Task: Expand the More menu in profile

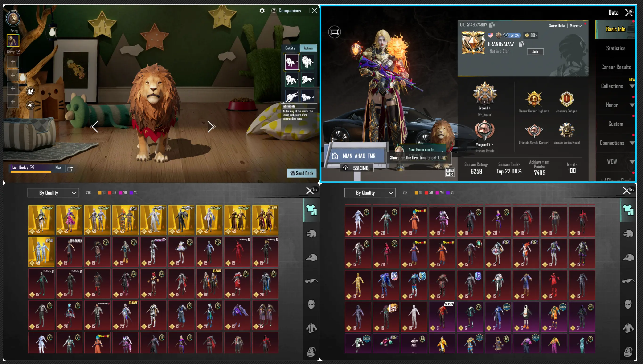Action: pyautogui.click(x=575, y=26)
